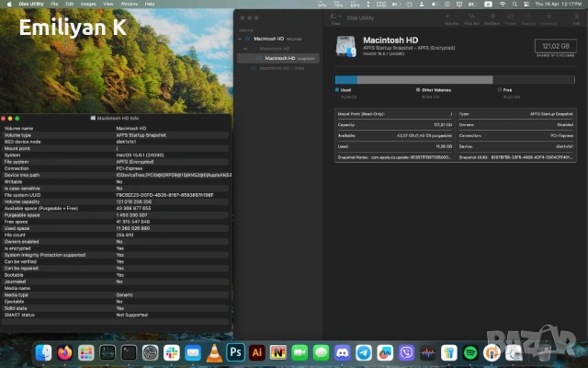588x368 pixels.
Task: Unmount the selected volume
Action: [x=548, y=17]
